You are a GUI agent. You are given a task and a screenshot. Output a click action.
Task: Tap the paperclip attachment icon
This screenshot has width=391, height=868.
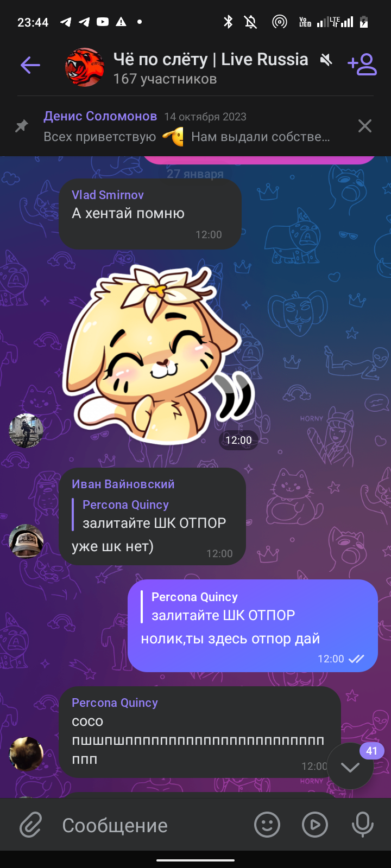pyautogui.click(x=30, y=826)
